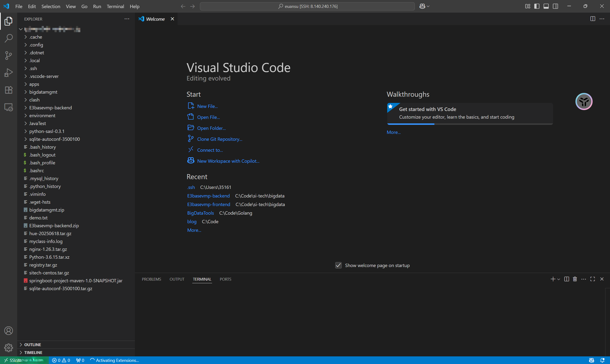Open Run and Debug view
Image resolution: width=610 pixels, height=364 pixels.
coord(9,73)
